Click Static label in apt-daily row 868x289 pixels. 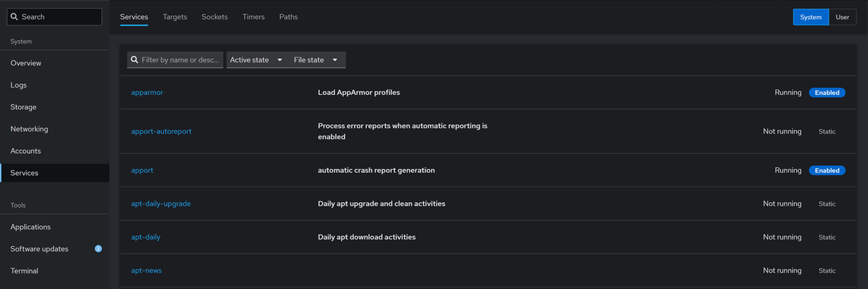827,237
